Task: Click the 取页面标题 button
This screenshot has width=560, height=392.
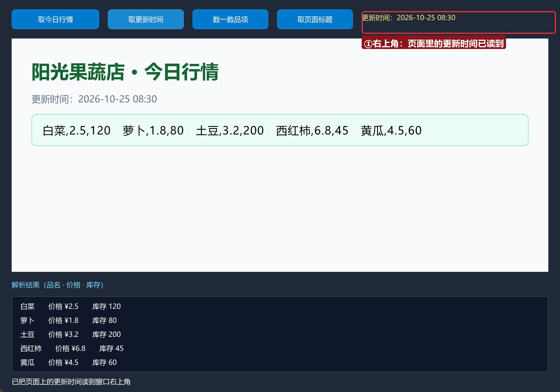Action: pos(315,19)
